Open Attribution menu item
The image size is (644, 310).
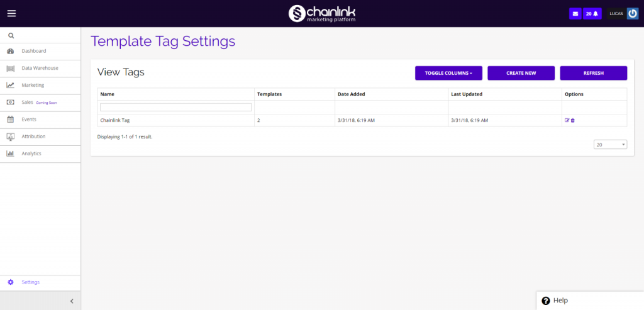[40, 136]
